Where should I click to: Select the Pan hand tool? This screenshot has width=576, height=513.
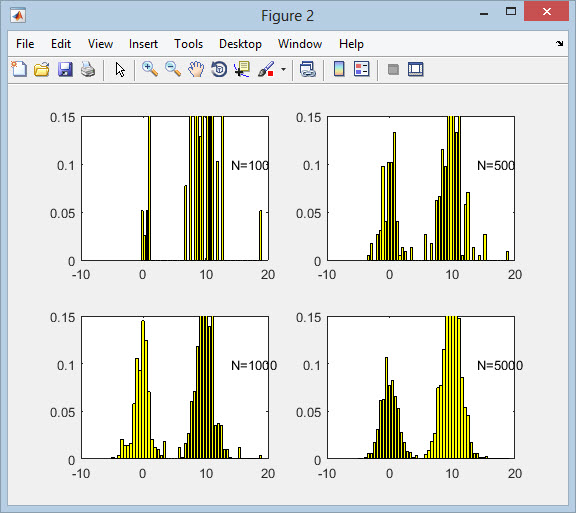pyautogui.click(x=196, y=69)
